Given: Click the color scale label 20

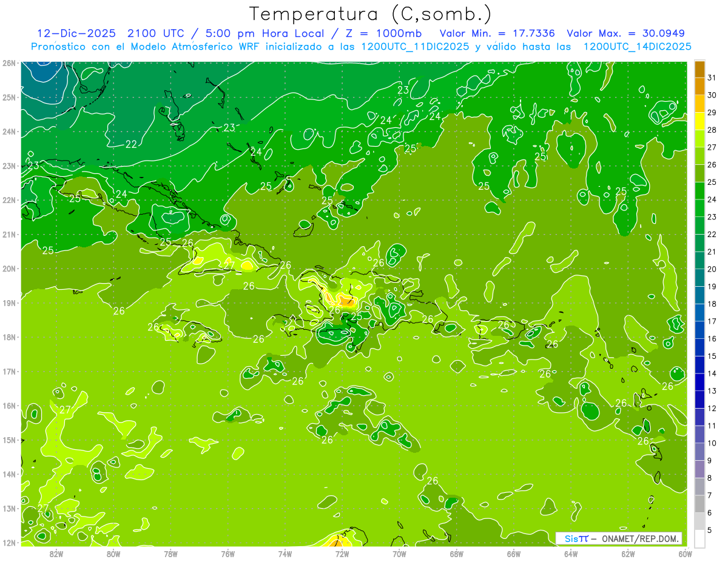Looking at the screenshot, I should [712, 269].
